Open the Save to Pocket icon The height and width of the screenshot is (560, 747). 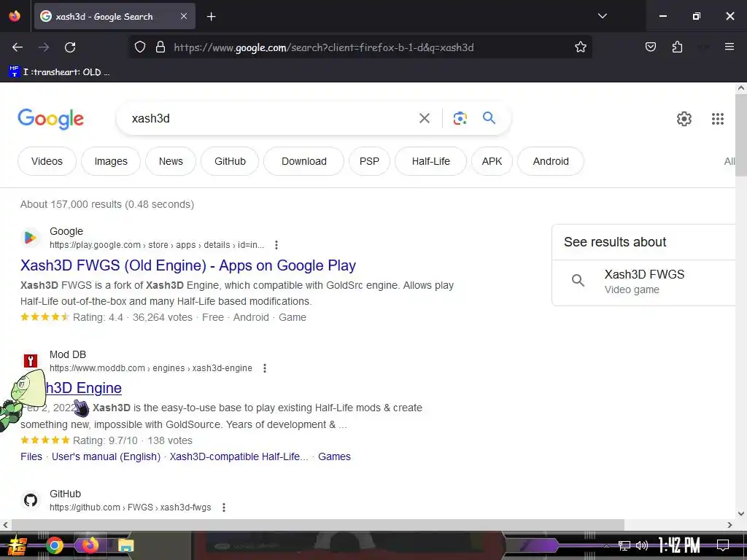point(650,47)
